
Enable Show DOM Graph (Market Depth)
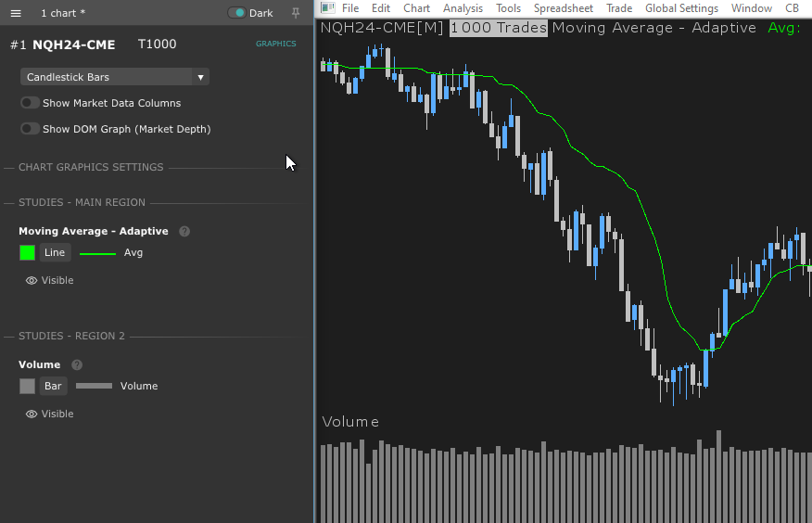click(31, 129)
